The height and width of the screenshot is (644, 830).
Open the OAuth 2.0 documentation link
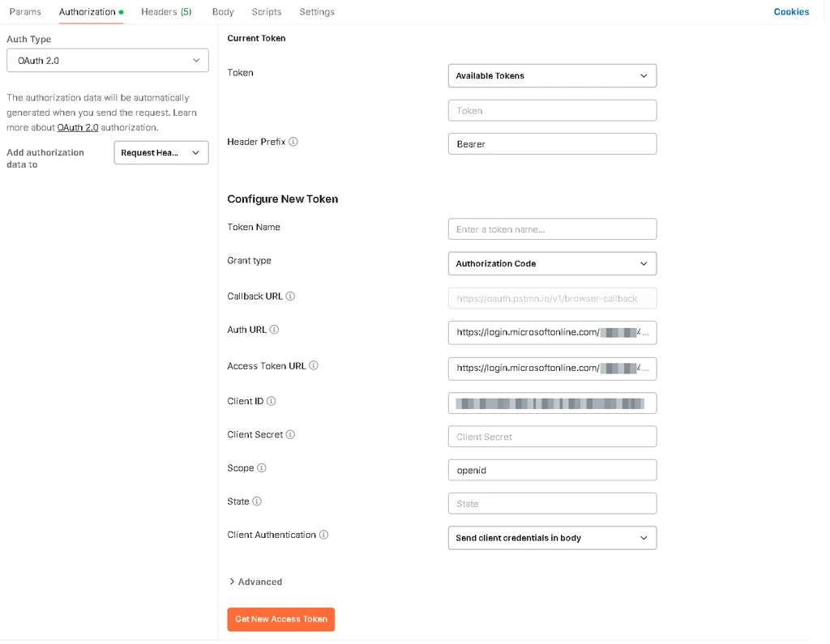(77, 127)
